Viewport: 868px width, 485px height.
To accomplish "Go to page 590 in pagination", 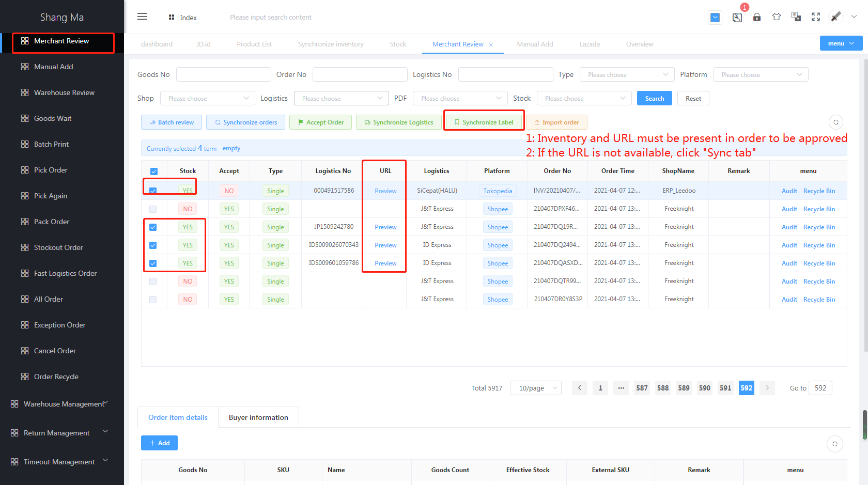I will pos(704,388).
